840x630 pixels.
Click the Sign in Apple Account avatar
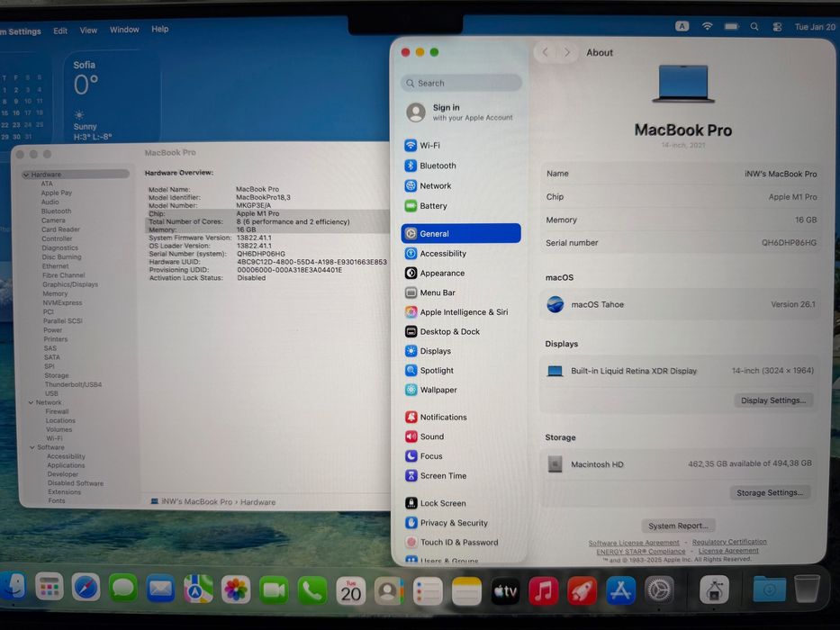[x=416, y=112]
